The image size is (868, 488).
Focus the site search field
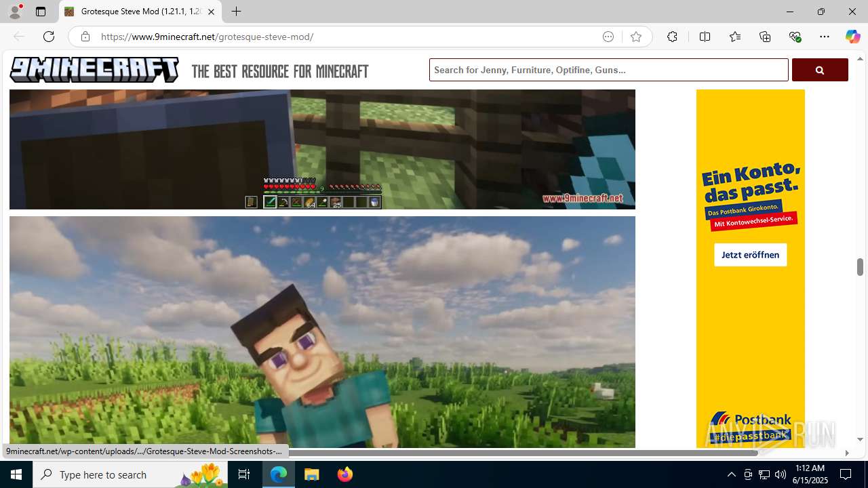pos(608,70)
